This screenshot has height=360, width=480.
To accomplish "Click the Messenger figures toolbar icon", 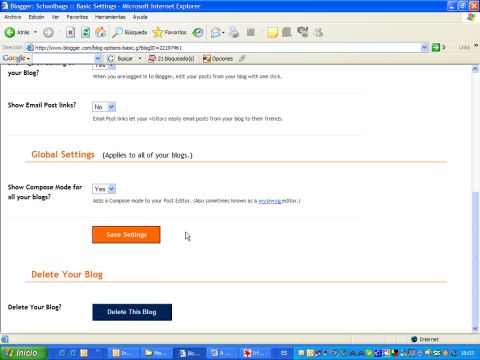I will point(318,32).
